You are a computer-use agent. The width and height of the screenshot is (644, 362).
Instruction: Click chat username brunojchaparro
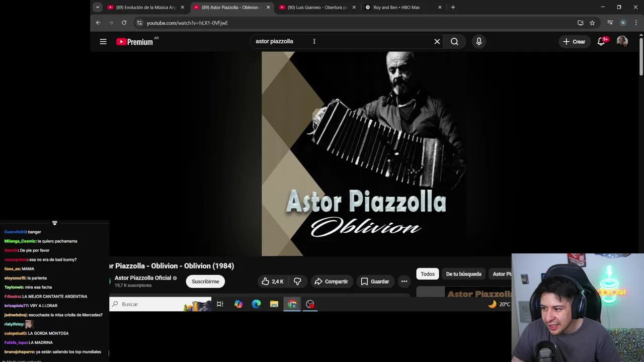tap(19, 352)
